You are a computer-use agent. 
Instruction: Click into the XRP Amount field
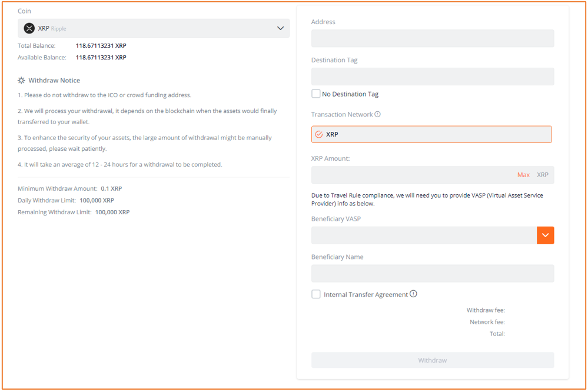[x=413, y=175]
